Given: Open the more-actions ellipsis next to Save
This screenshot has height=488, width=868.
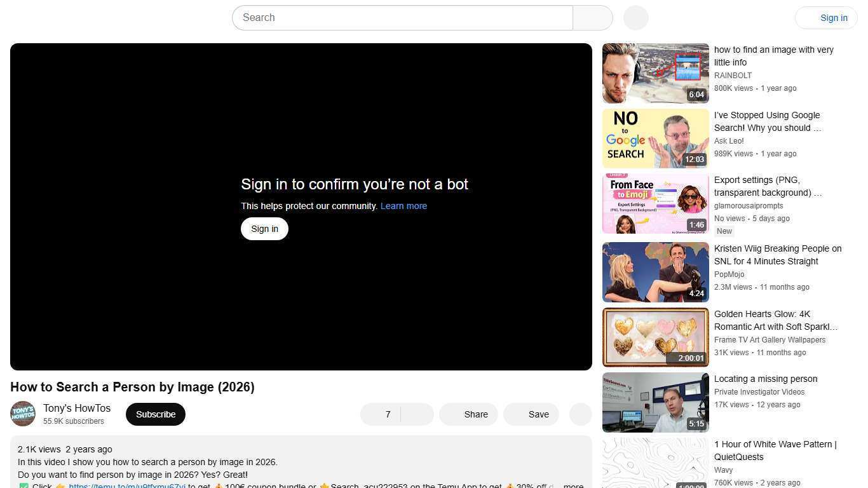Looking at the screenshot, I should tap(580, 414).
